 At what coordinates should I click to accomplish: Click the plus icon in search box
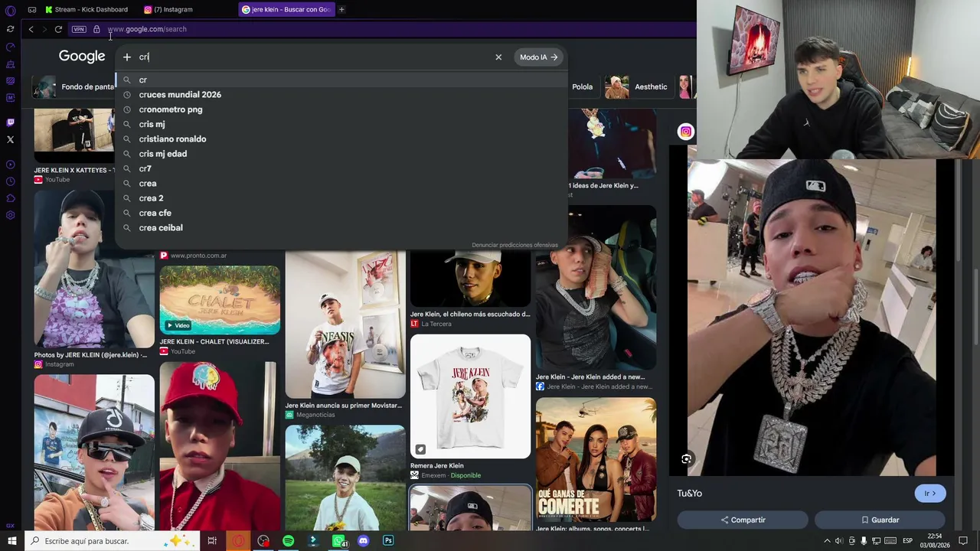[127, 57]
